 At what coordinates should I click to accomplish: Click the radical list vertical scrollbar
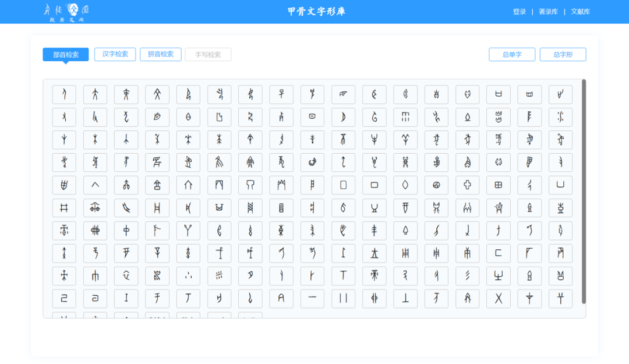click(x=584, y=192)
